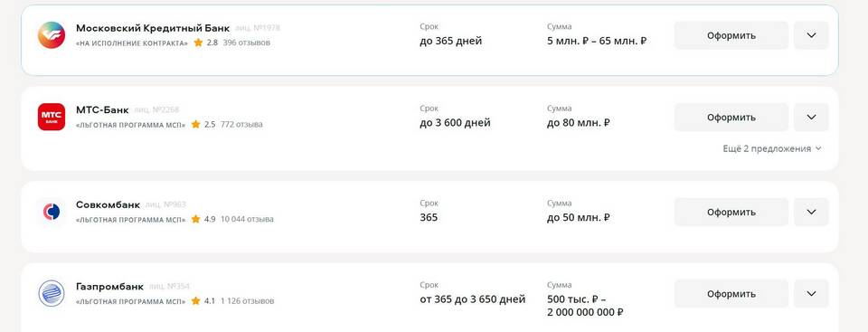
Task: Click Оформить for Газпромбанк
Action: [x=731, y=294]
